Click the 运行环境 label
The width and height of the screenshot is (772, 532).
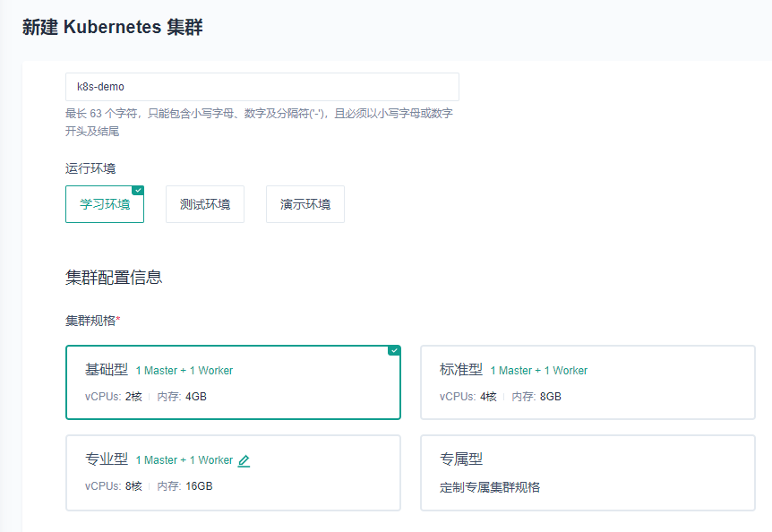[x=90, y=168]
